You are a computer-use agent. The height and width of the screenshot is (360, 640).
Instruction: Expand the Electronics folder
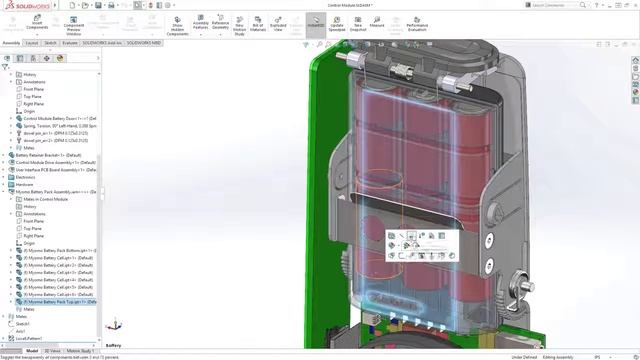3,177
